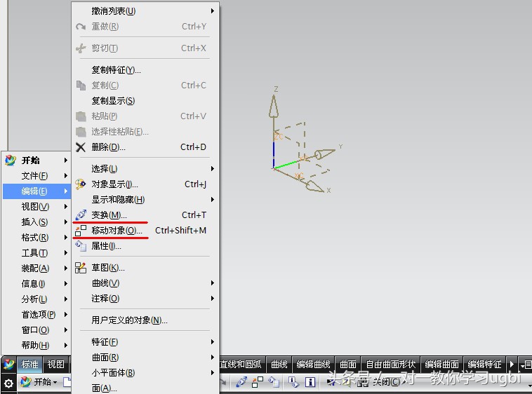Screen dimensions: 532x394
Task: Open the 首选项(P) menu
Action: (36, 314)
